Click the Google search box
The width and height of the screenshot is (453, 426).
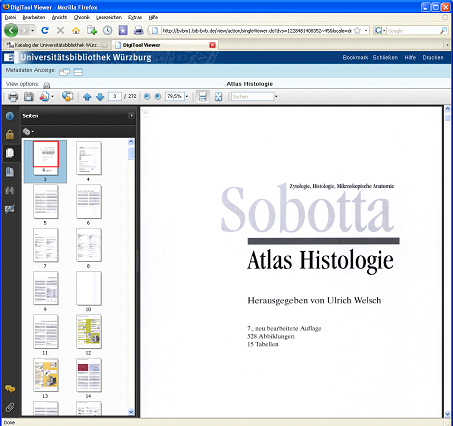[413, 31]
